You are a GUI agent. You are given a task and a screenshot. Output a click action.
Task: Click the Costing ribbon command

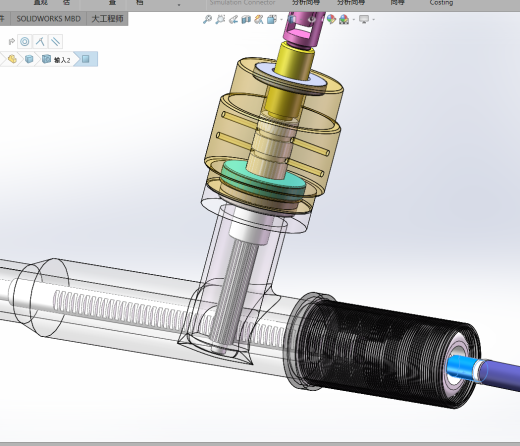pos(441,3)
